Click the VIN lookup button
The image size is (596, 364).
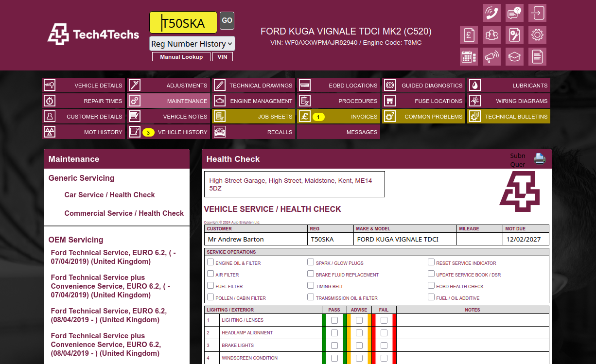tap(222, 57)
